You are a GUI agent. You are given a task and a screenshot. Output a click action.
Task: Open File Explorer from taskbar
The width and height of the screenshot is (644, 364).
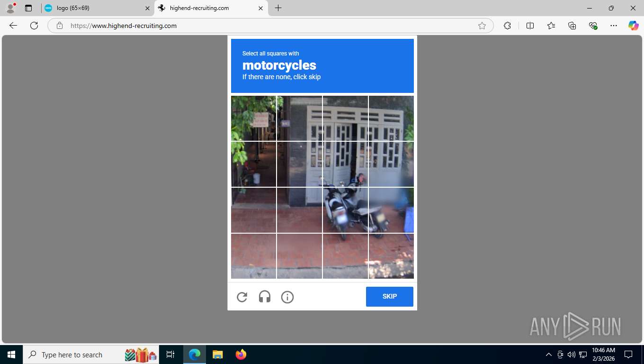click(217, 355)
